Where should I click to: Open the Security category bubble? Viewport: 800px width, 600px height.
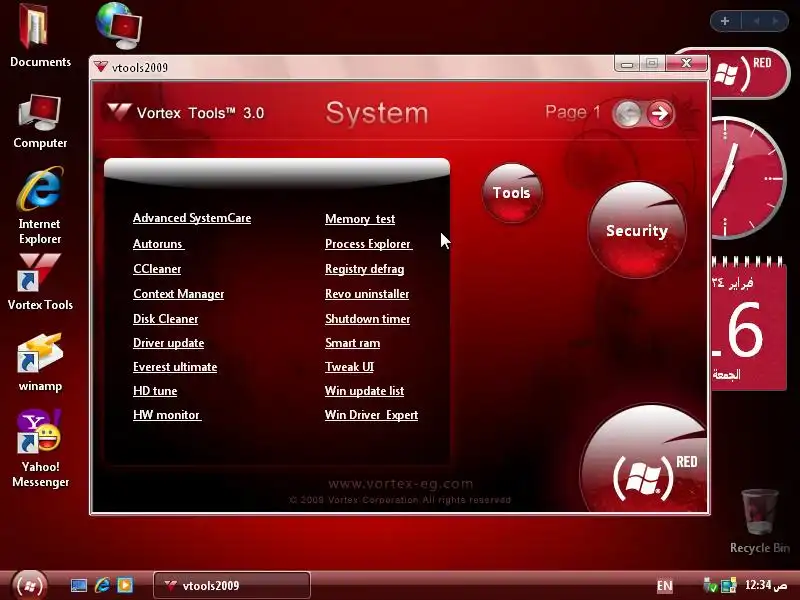[637, 230]
